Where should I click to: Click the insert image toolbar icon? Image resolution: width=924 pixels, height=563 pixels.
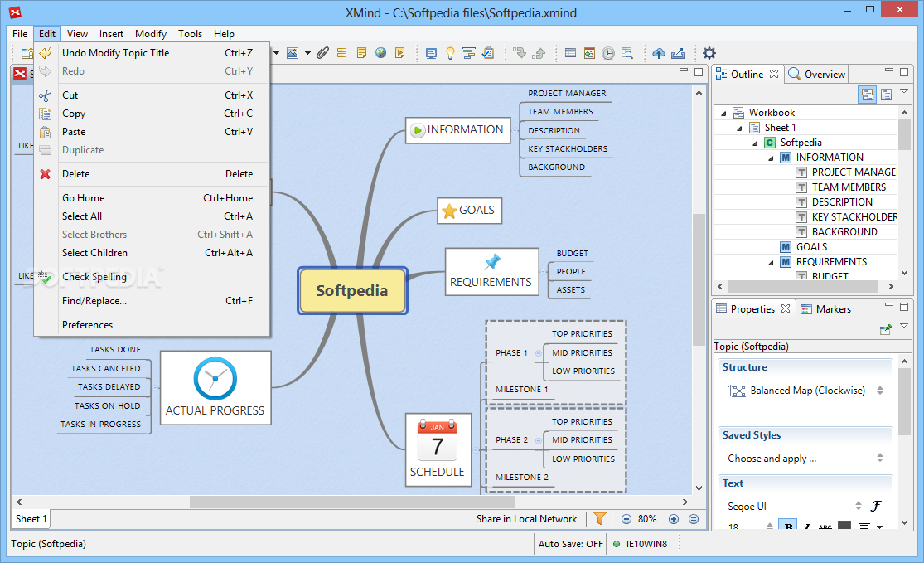(293, 53)
